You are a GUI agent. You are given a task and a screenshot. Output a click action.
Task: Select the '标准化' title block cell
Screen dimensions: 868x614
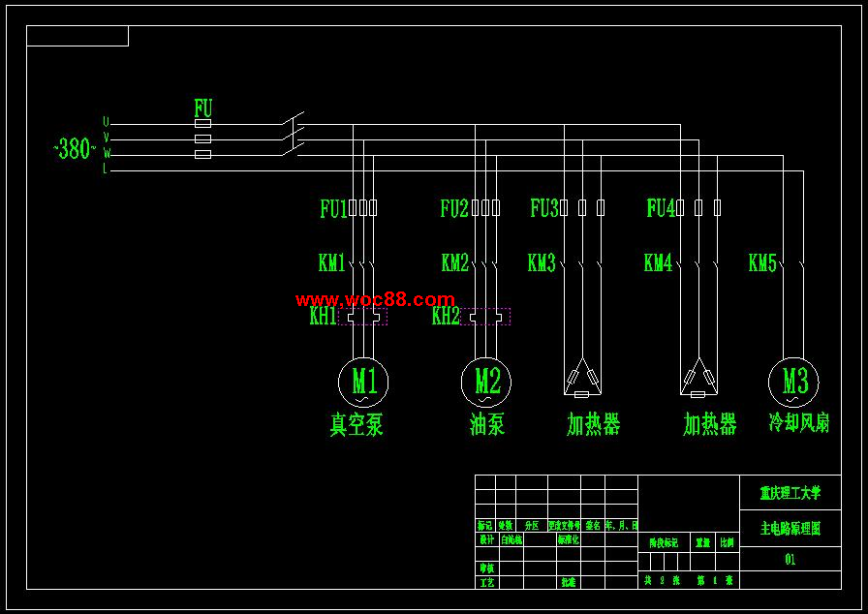(x=569, y=539)
